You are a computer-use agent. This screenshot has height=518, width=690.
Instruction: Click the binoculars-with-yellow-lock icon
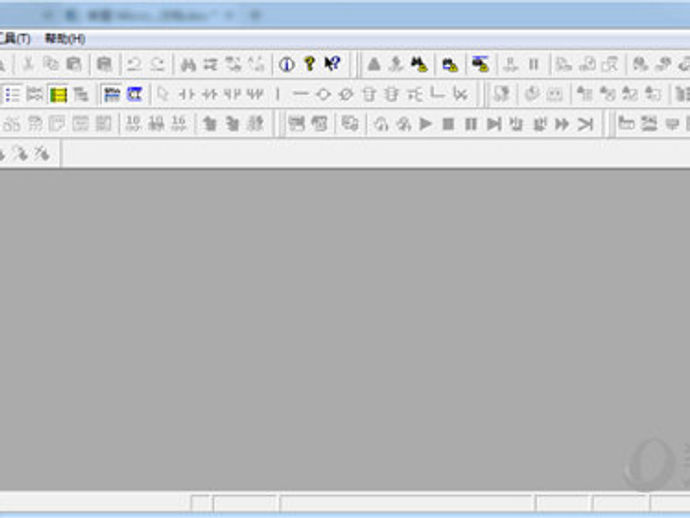[419, 64]
